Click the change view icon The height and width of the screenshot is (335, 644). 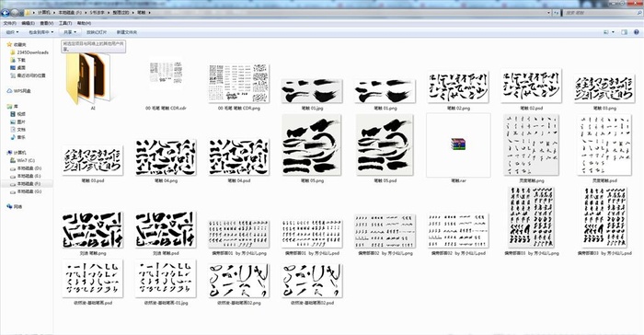606,32
